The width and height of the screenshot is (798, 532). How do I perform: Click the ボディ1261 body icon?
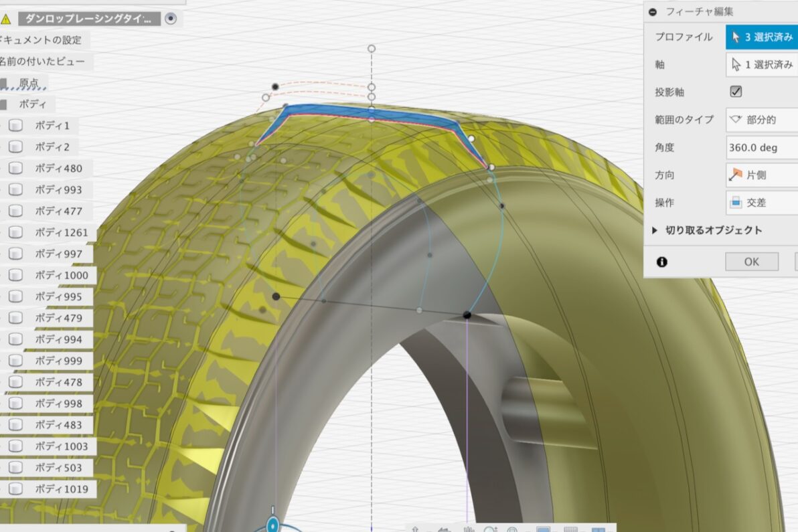pos(17,232)
